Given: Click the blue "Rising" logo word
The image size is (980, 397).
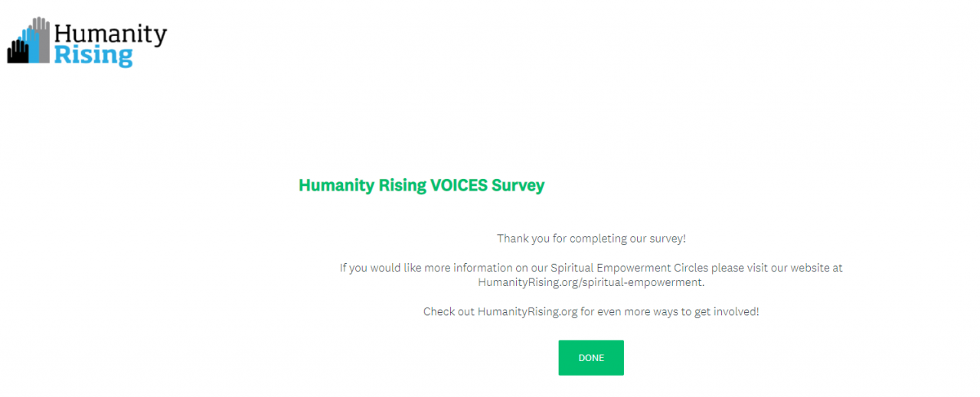Looking at the screenshot, I should coord(93,56).
